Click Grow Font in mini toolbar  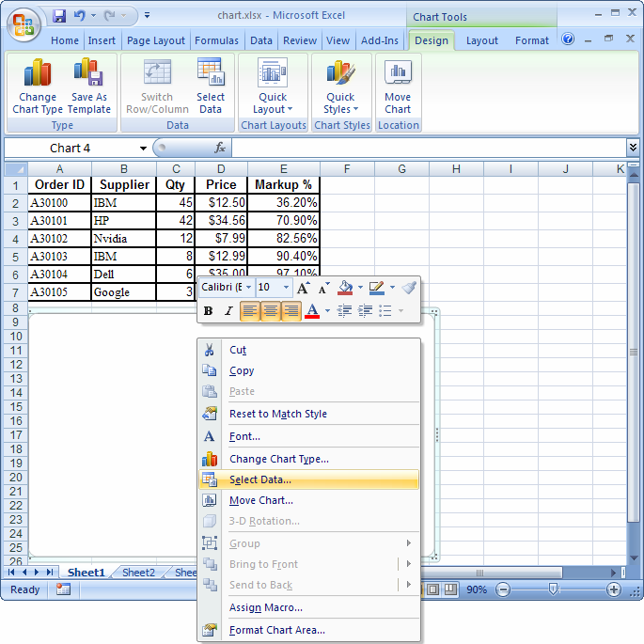click(303, 288)
